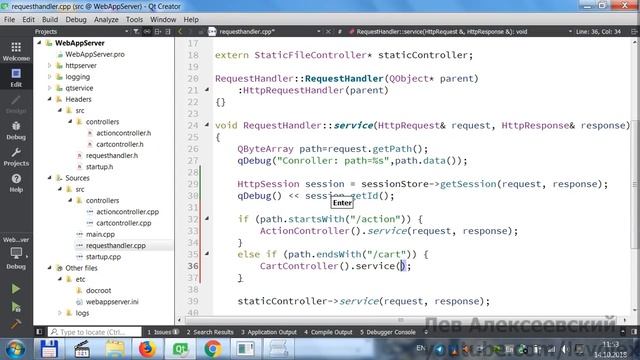Close the Projects side pane
Image resolution: width=640 pixels, height=360 pixels.
[x=168, y=31]
